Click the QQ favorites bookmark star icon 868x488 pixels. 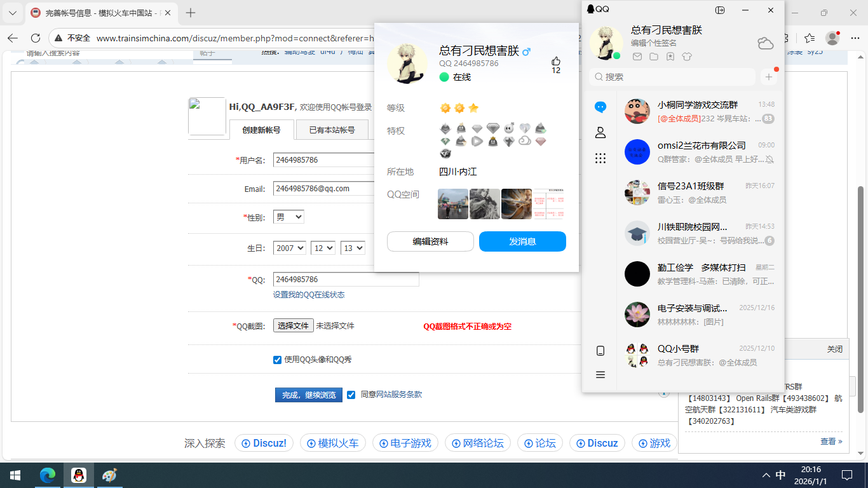[x=670, y=57]
